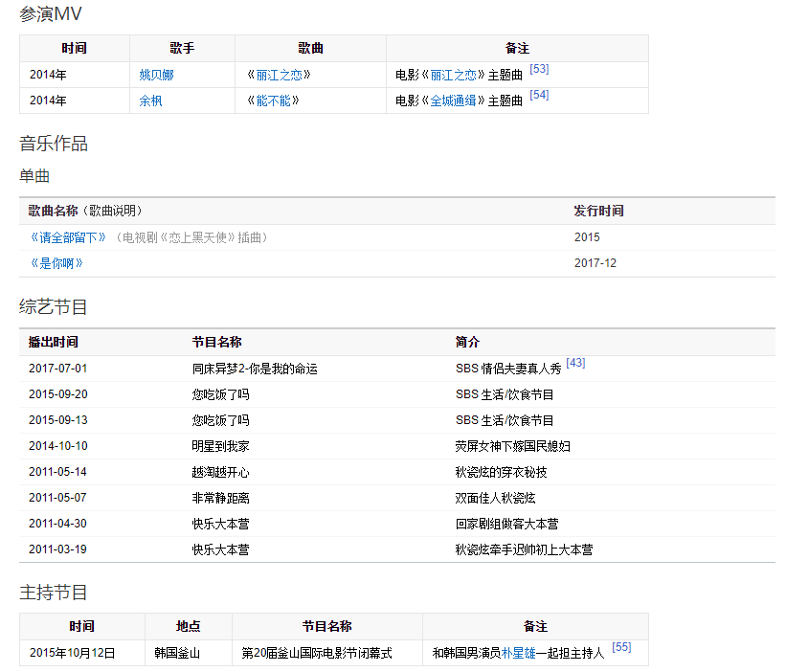Click citation reference [43]

[x=575, y=363]
